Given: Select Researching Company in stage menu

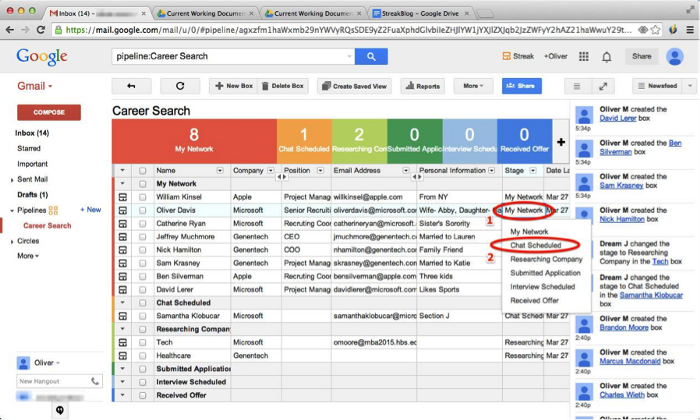Looking at the screenshot, I should [546, 259].
